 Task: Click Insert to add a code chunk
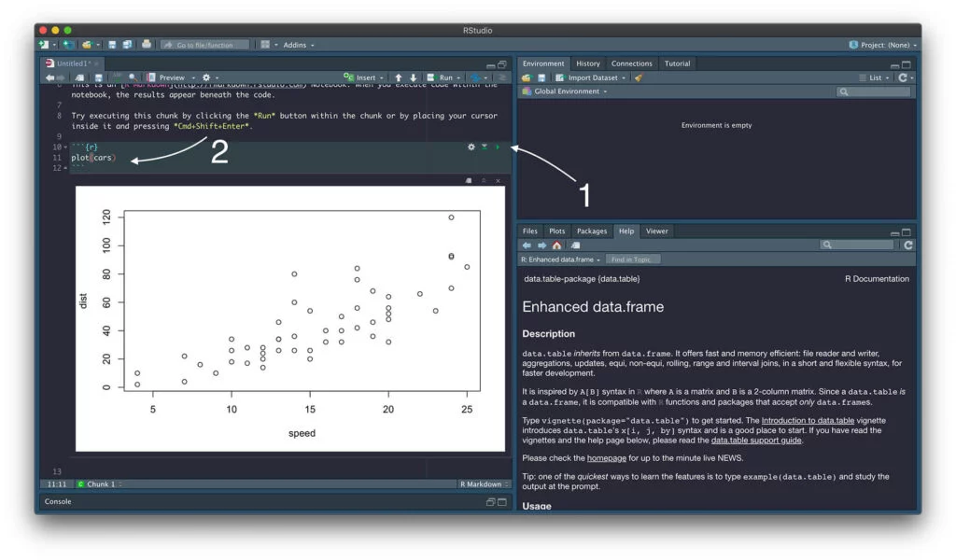tap(364, 78)
